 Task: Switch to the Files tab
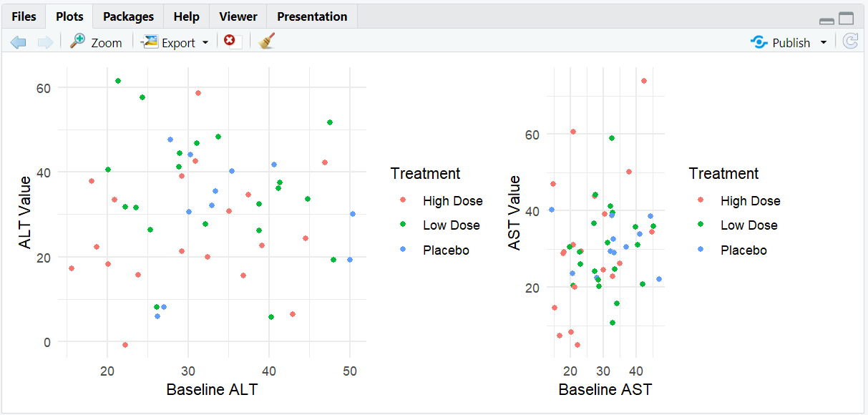click(x=24, y=16)
